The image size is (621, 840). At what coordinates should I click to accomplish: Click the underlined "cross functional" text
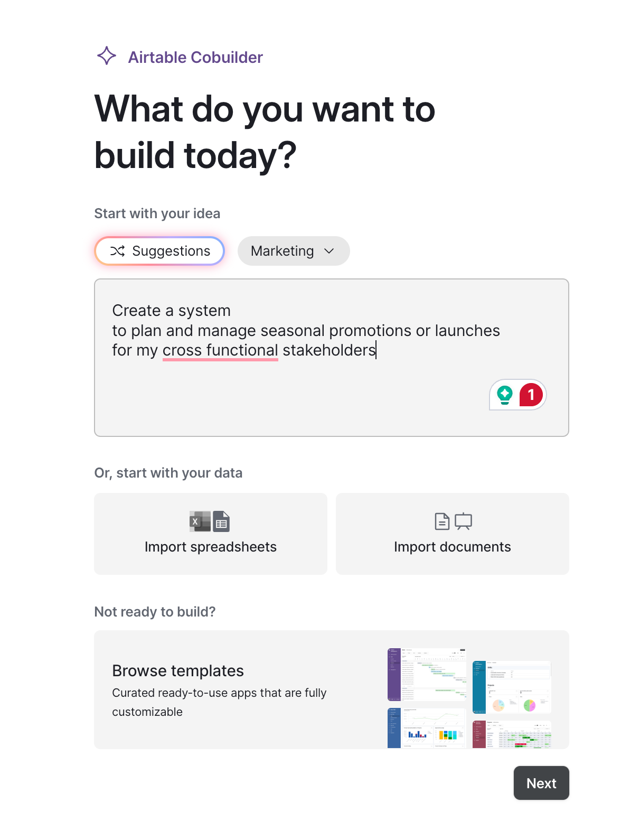(220, 350)
